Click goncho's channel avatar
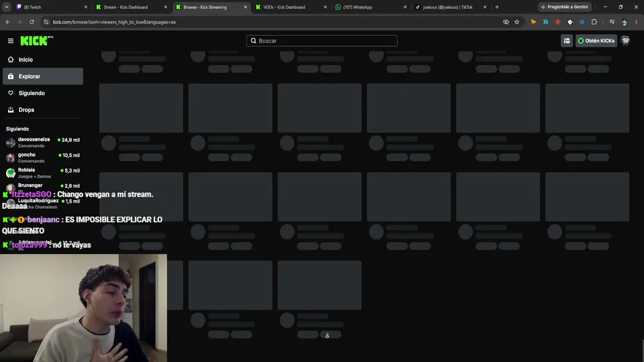The width and height of the screenshot is (644, 362). click(x=11, y=158)
